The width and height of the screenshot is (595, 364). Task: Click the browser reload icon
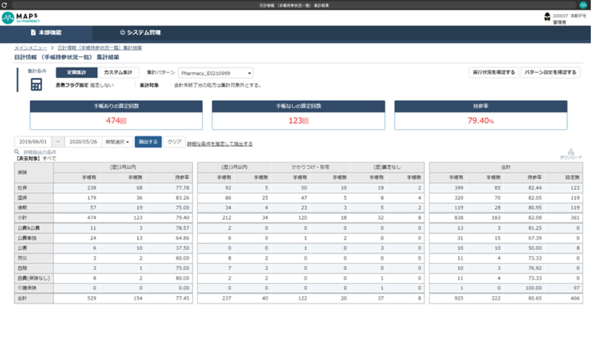click(5, 5)
